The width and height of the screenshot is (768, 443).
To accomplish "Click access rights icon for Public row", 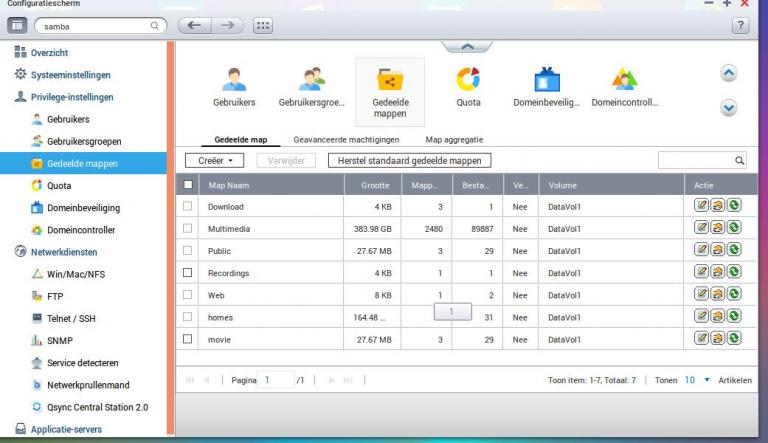I will 718,251.
